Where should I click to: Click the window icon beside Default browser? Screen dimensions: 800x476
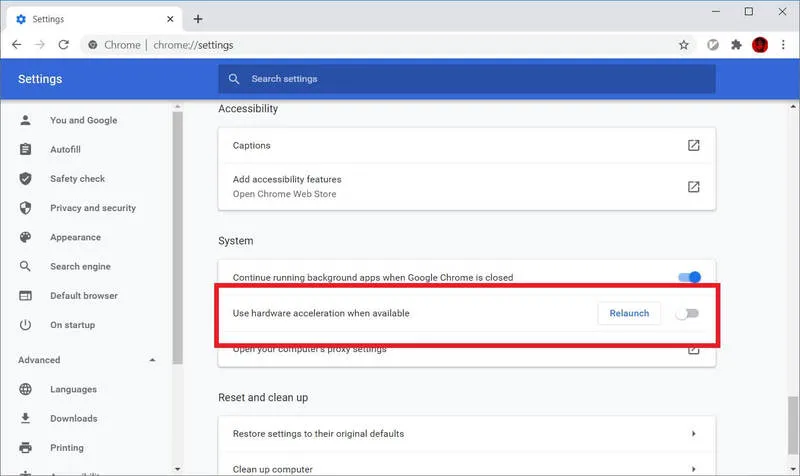click(25, 295)
